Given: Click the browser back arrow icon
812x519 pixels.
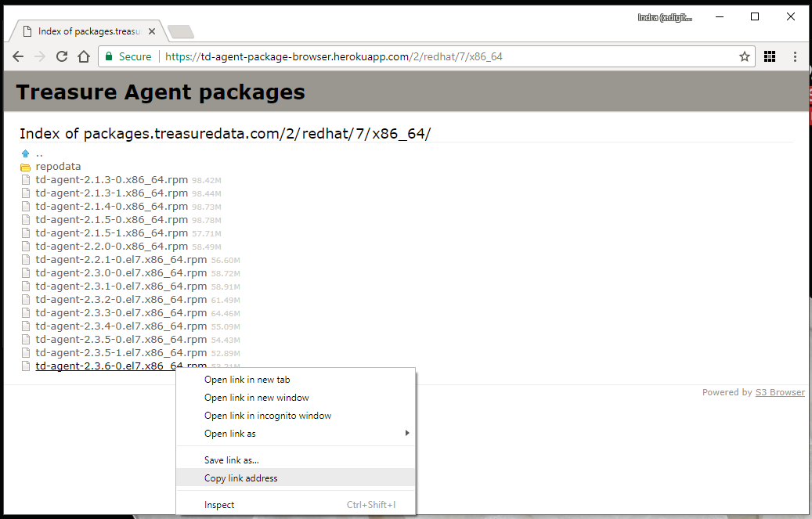Looking at the screenshot, I should point(18,56).
